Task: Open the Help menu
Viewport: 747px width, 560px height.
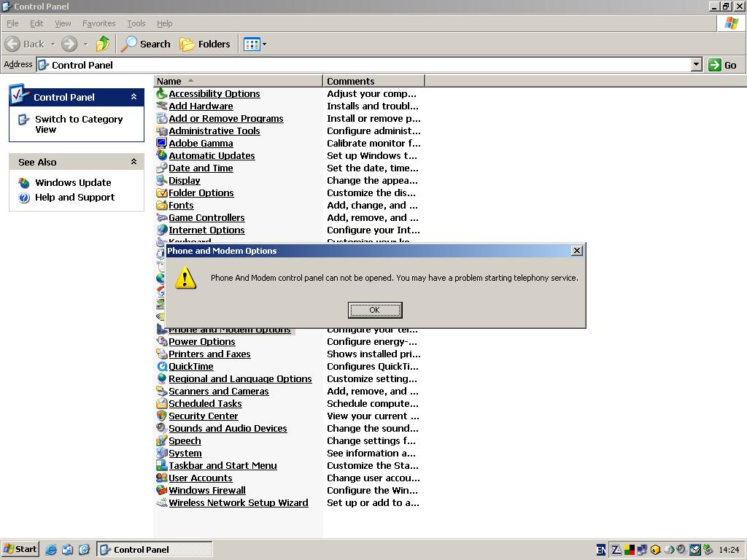Action: pos(164,23)
